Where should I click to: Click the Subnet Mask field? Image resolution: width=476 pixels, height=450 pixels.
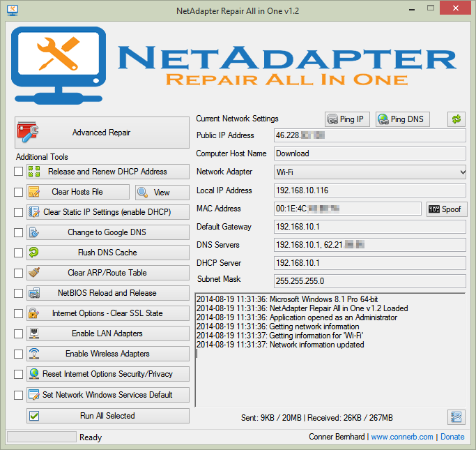click(370, 281)
